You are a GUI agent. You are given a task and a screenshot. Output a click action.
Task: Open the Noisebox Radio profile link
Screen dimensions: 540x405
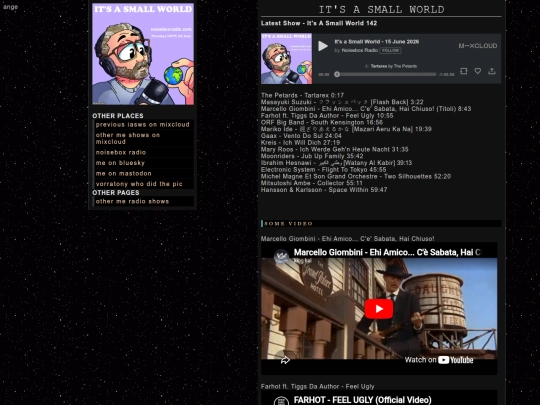coord(360,50)
